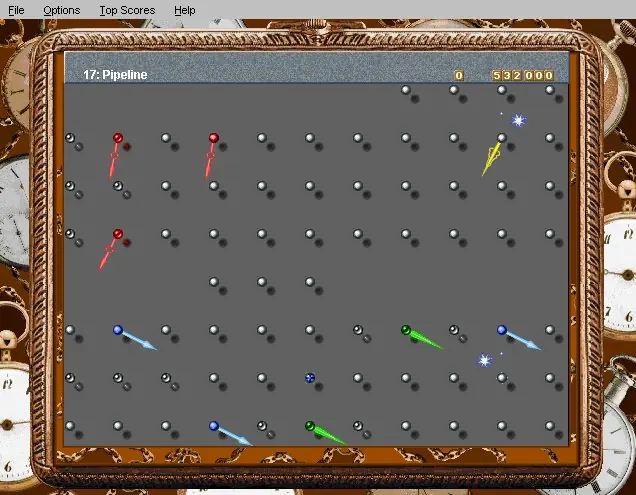Open the Help menu
636x495 pixels.
click(184, 9)
